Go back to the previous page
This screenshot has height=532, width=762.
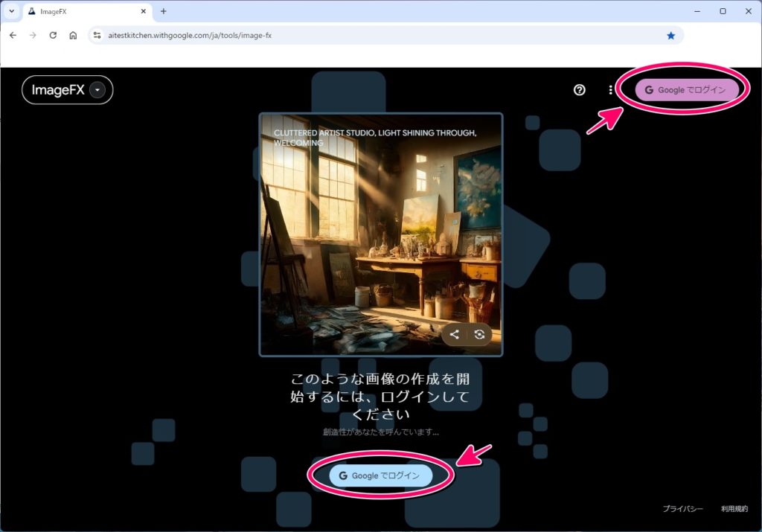pyautogui.click(x=13, y=35)
